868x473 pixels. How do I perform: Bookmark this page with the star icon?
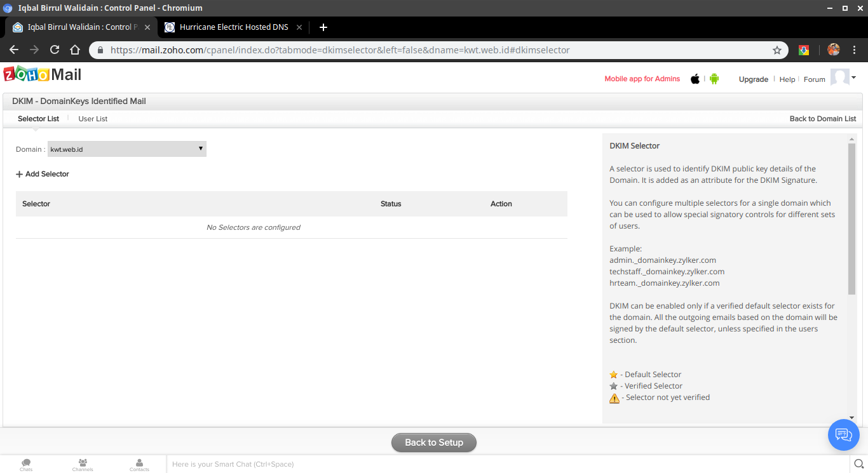[x=777, y=50]
